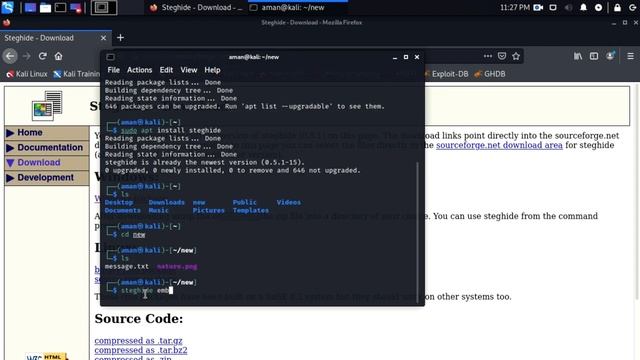Open the file manager icon in the top panel
The height and width of the screenshot is (360, 640).
[45, 8]
